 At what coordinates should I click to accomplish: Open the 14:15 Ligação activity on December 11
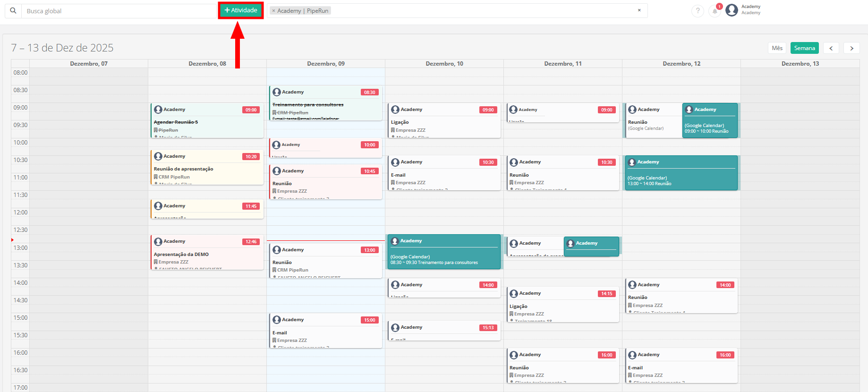(x=562, y=305)
